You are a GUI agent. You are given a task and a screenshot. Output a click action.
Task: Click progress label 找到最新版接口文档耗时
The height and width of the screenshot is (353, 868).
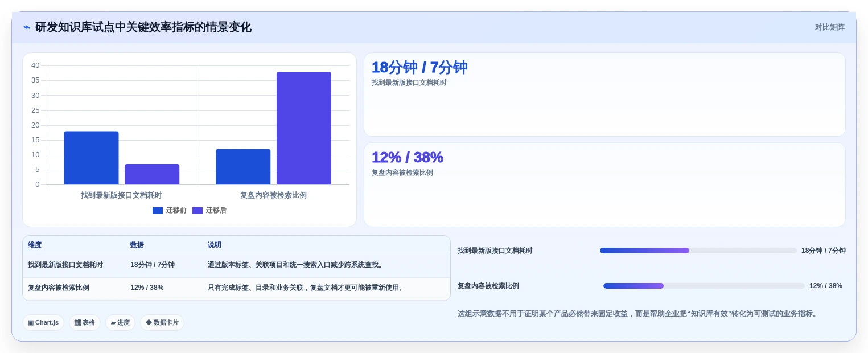[495, 251]
